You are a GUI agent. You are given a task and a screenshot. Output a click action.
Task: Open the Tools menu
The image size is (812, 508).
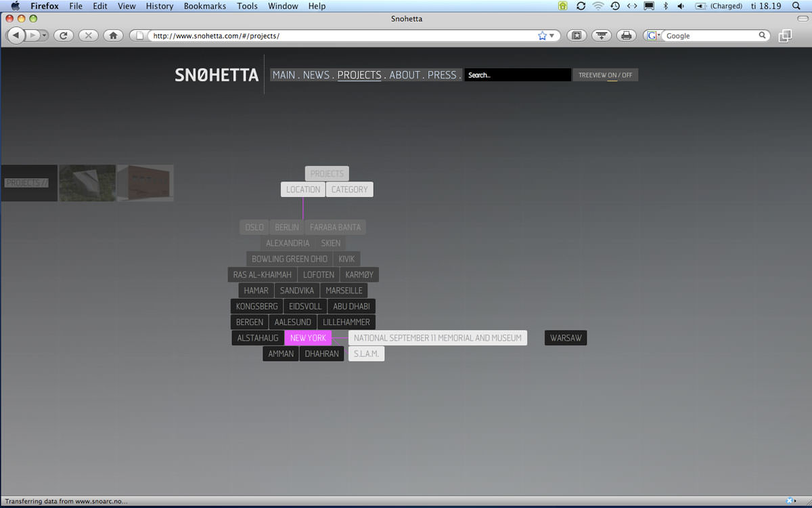click(x=247, y=6)
